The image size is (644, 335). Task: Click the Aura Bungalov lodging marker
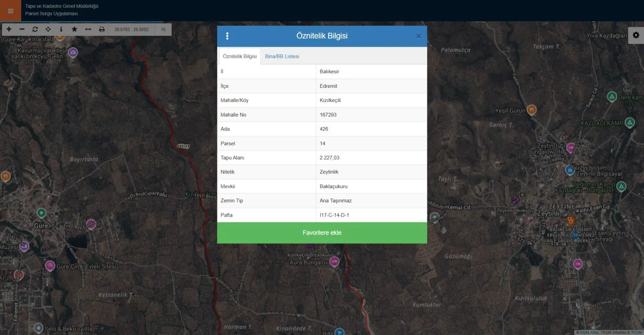click(x=334, y=261)
